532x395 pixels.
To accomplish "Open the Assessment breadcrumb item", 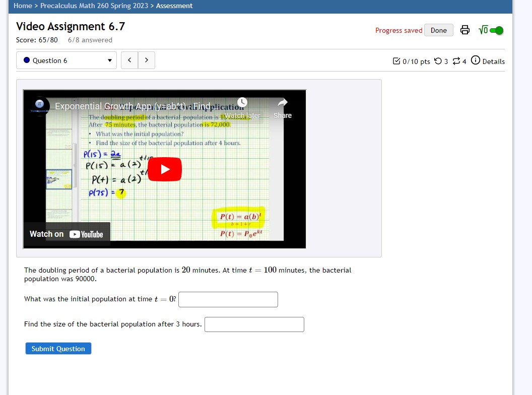I will 174,6.
